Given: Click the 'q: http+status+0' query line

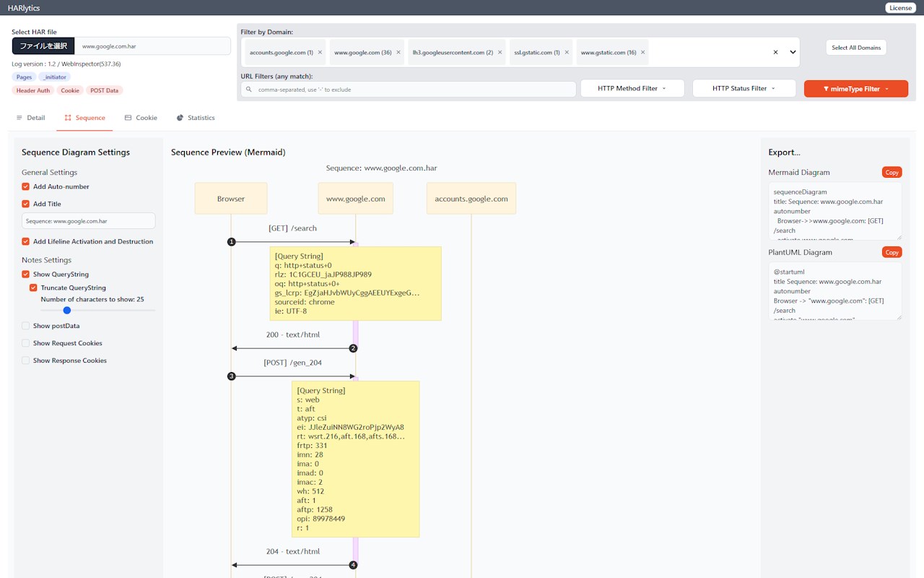Looking at the screenshot, I should tap(303, 265).
